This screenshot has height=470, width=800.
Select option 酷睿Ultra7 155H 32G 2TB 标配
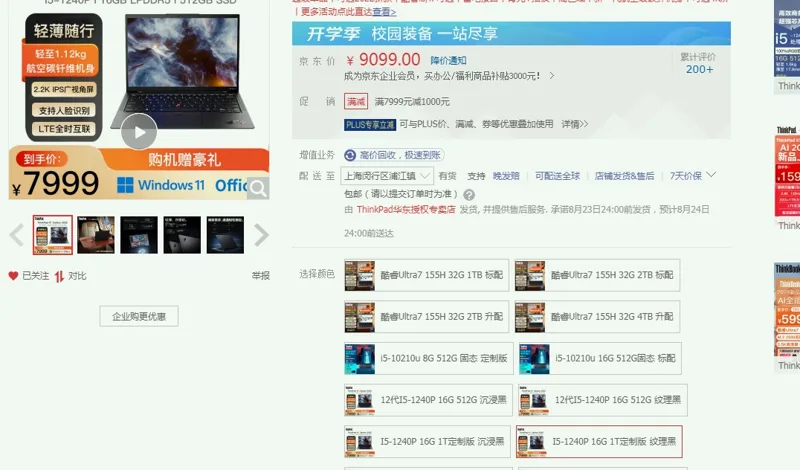click(x=597, y=275)
